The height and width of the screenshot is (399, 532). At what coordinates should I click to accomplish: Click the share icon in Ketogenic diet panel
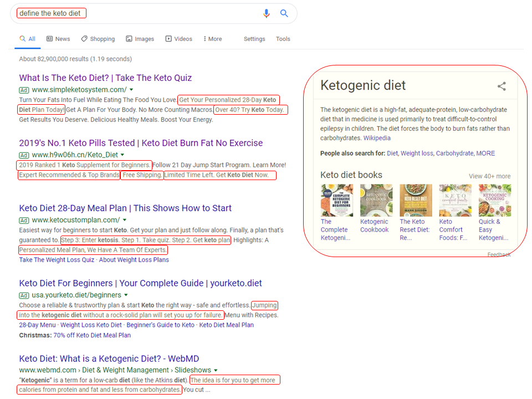coord(502,86)
